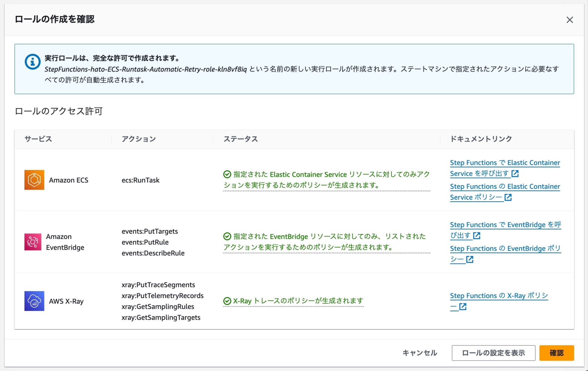Click the role name 'StepFunctions-hato-ECS-Runtask-Automatic-Retry-role-kln8vf8iq'
This screenshot has height=371, width=588.
[x=146, y=69]
